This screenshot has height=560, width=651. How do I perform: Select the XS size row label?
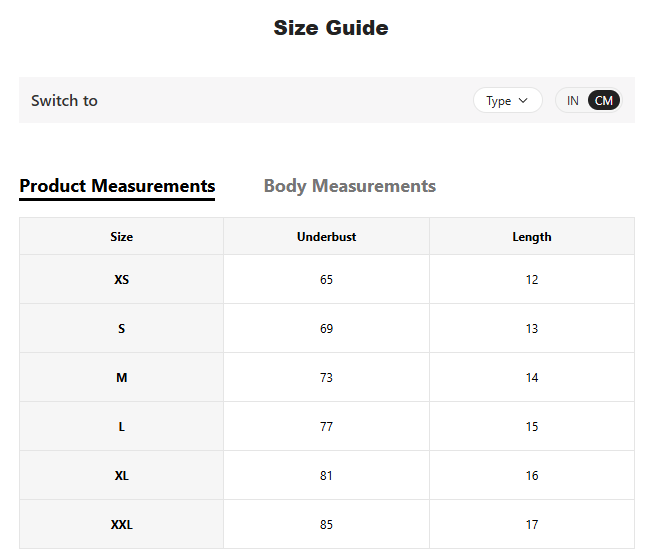(121, 279)
